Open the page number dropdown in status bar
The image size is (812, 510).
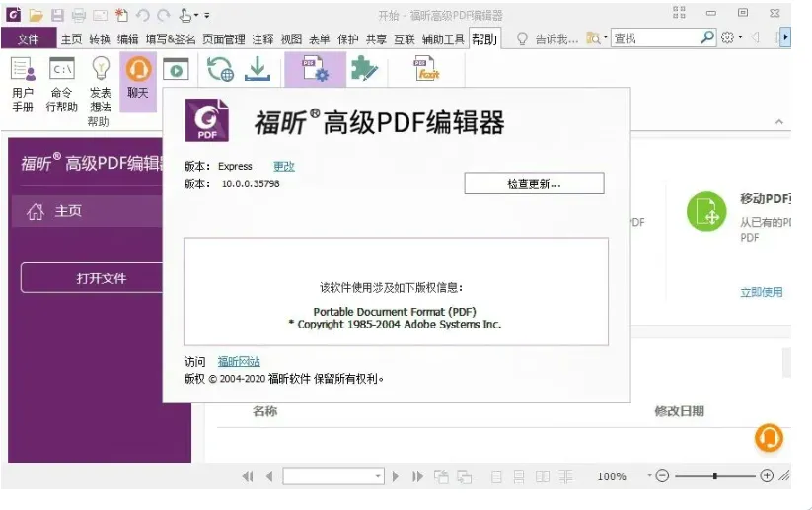click(x=378, y=476)
